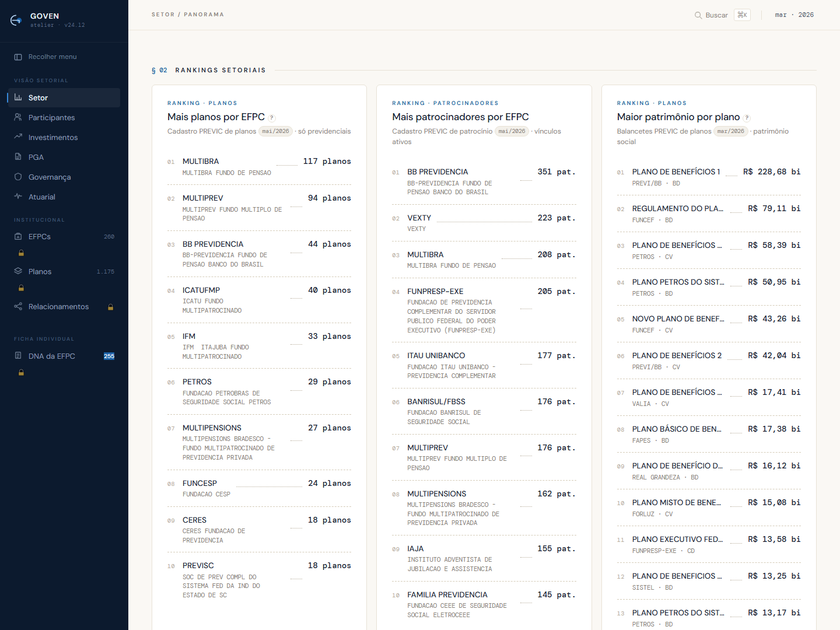Open the 'NOVO PLANO DE BENEF…' row
Image resolution: width=840 pixels, height=630 pixels.
[709, 324]
